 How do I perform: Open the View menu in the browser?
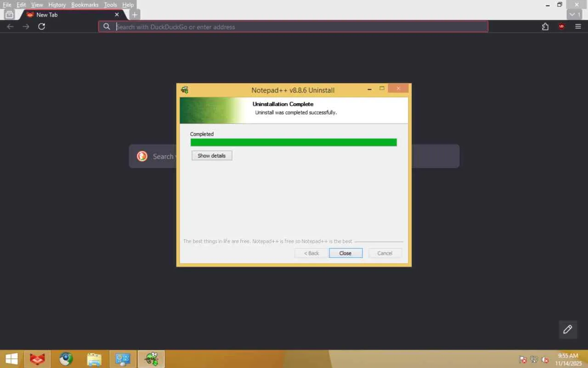pos(37,5)
